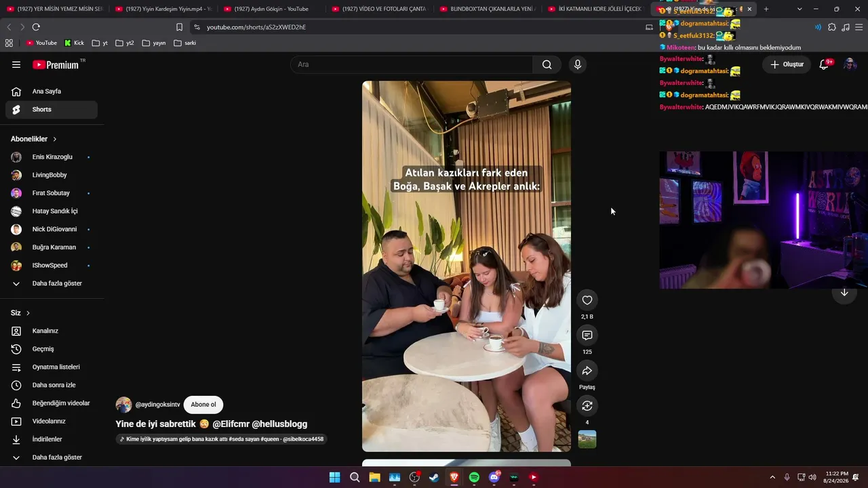Screen dimensions: 868x488
Task: Switch to 'İKİ KATMANLI KORE JÖLELİ' tab
Action: tap(595, 9)
